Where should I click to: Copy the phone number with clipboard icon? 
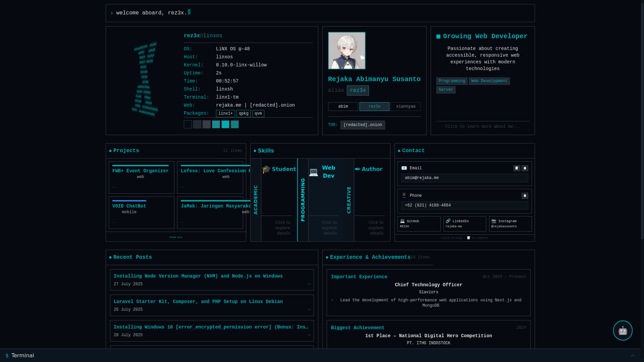pos(525,196)
